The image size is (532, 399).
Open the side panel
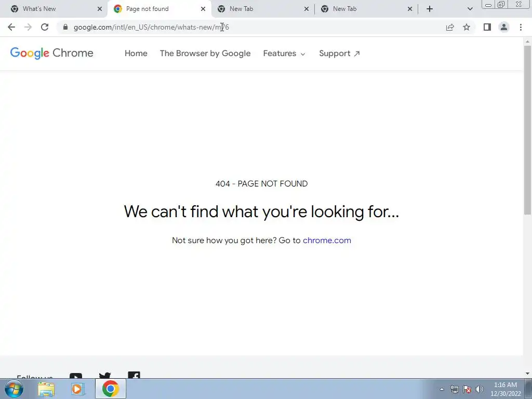[487, 27]
